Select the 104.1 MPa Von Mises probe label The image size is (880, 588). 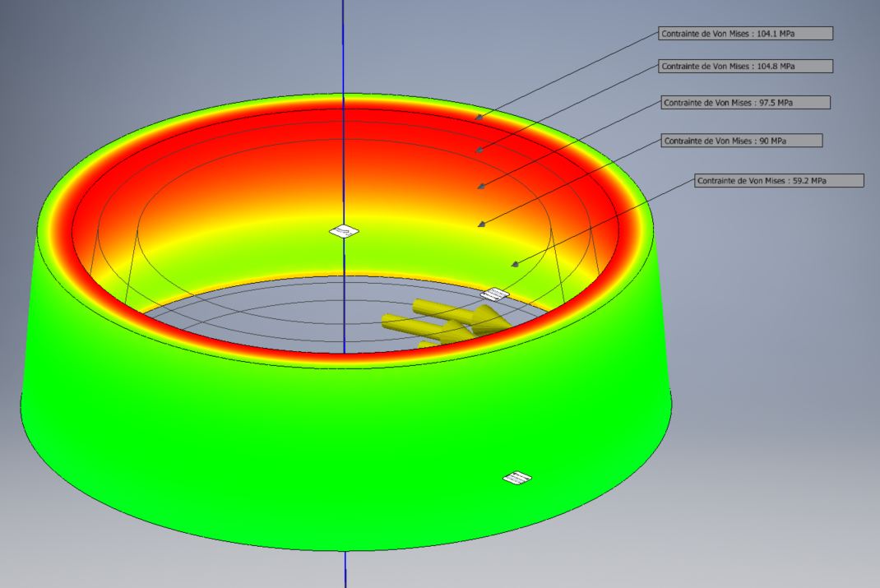(x=745, y=34)
